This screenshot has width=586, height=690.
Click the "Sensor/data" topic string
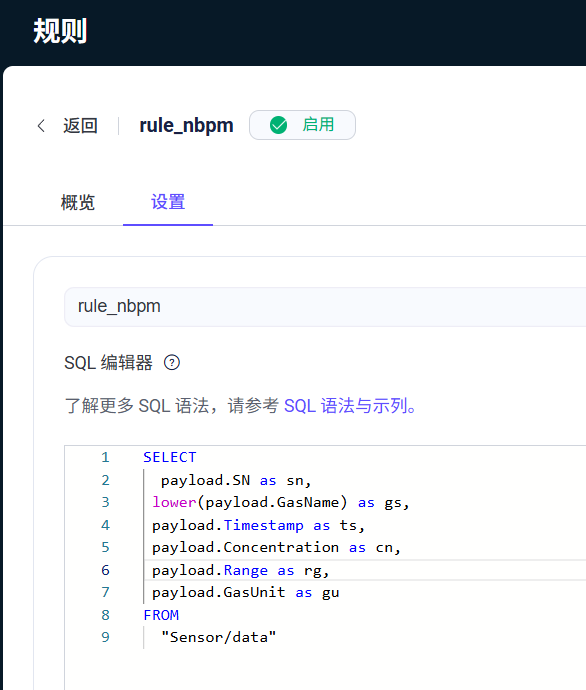pyautogui.click(x=218, y=637)
